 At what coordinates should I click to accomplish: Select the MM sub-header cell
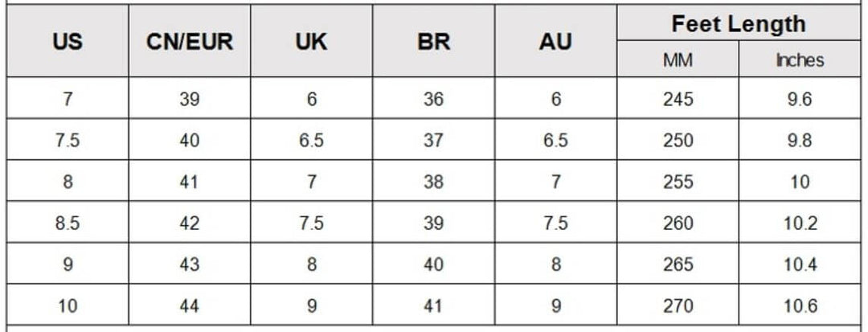pyautogui.click(x=678, y=60)
